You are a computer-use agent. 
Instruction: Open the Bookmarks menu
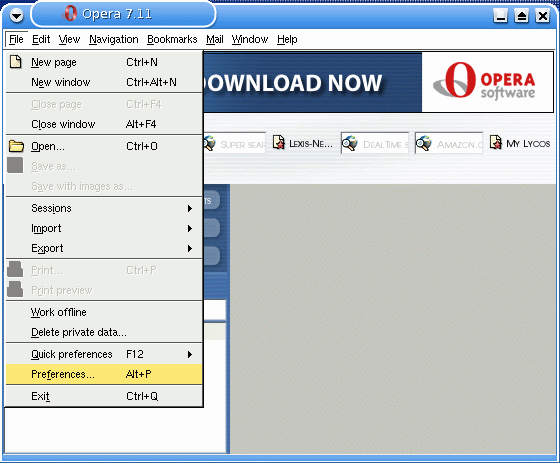point(172,39)
